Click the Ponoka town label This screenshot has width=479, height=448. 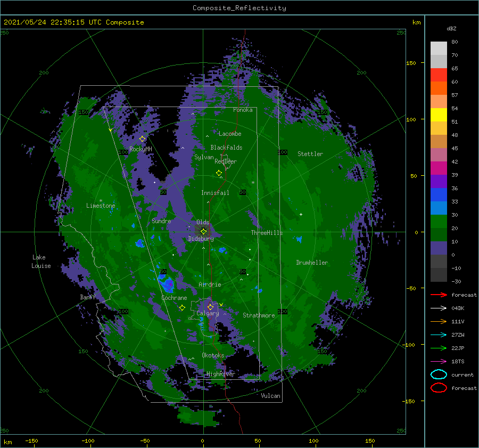[x=243, y=110]
